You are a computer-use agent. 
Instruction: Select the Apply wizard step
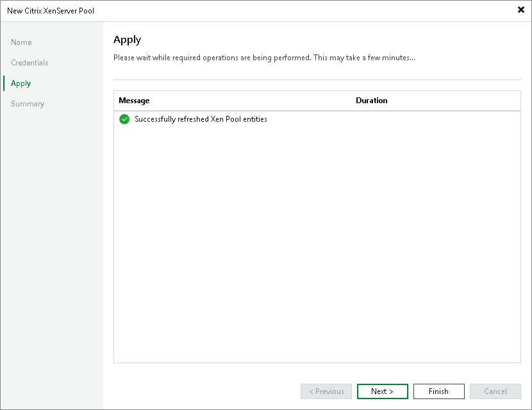point(21,83)
